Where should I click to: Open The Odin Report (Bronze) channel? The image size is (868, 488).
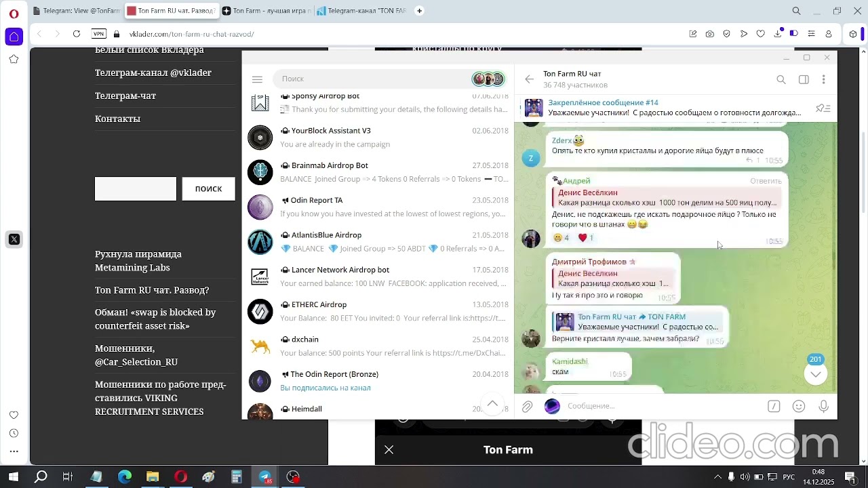(x=378, y=381)
